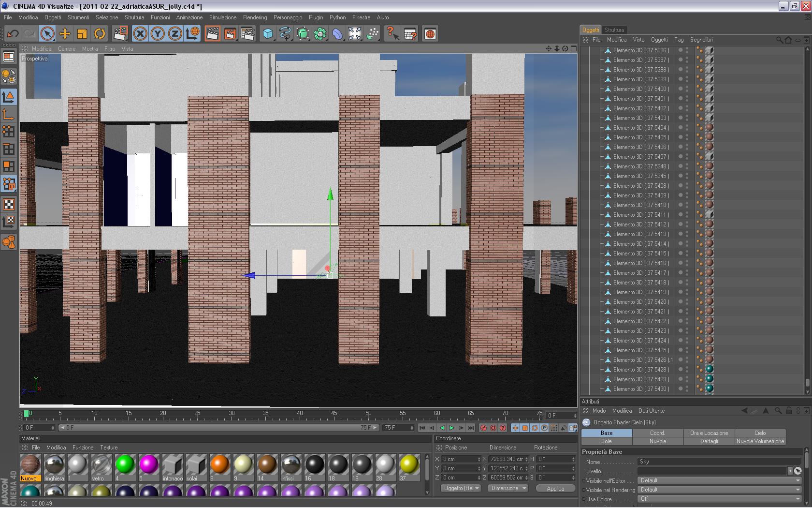Screen dimensions: 812x508
Task: Activate the Rotate tool
Action: [100, 34]
